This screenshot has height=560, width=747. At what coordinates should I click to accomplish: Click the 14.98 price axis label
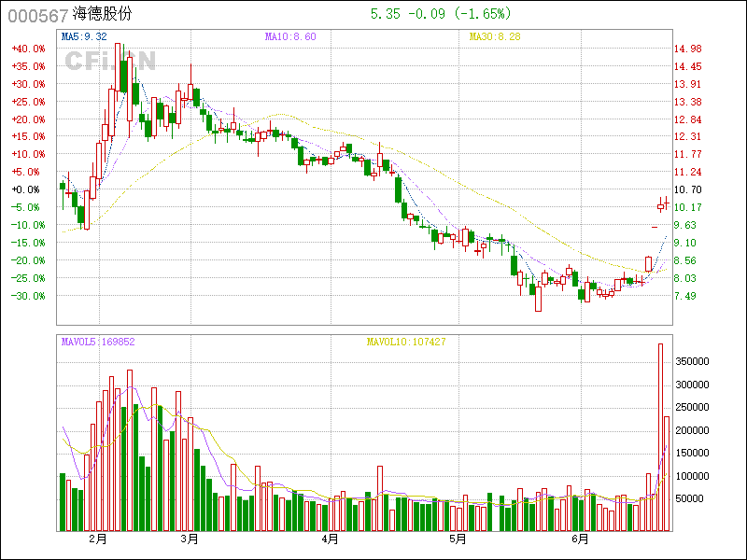(x=688, y=49)
